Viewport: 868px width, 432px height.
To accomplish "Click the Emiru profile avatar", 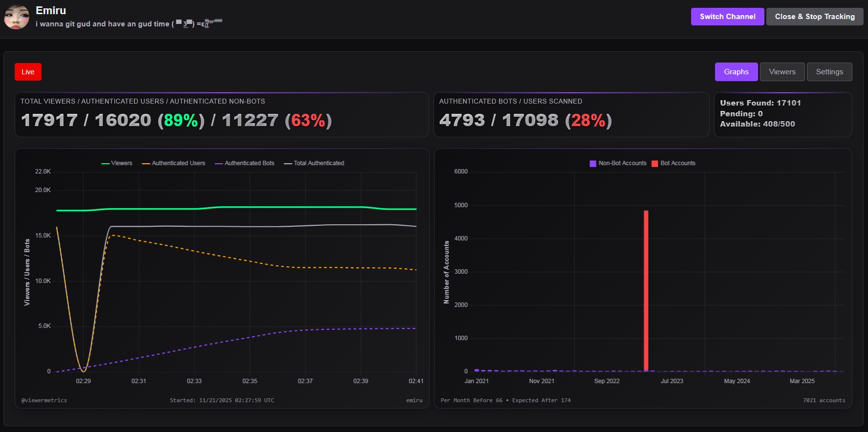I will [x=17, y=17].
